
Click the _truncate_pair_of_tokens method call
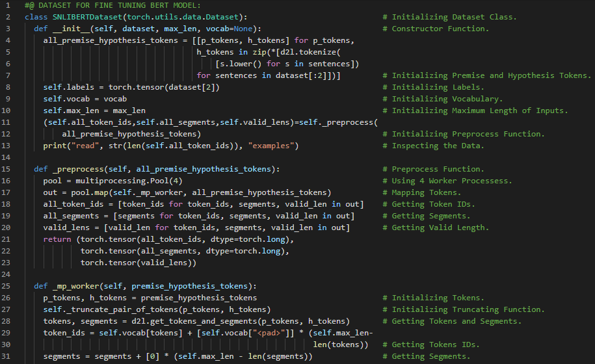click(x=128, y=309)
